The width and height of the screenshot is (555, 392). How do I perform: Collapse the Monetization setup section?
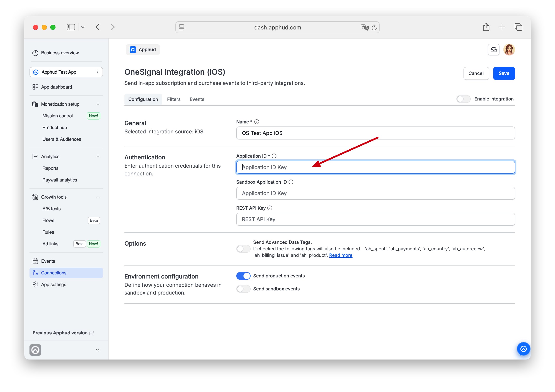[x=98, y=104]
